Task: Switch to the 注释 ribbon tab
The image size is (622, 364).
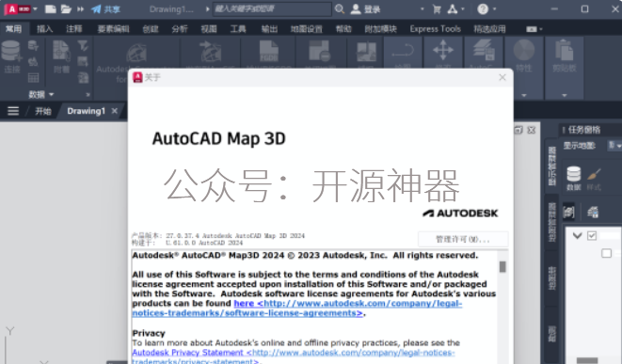Action: click(x=73, y=28)
